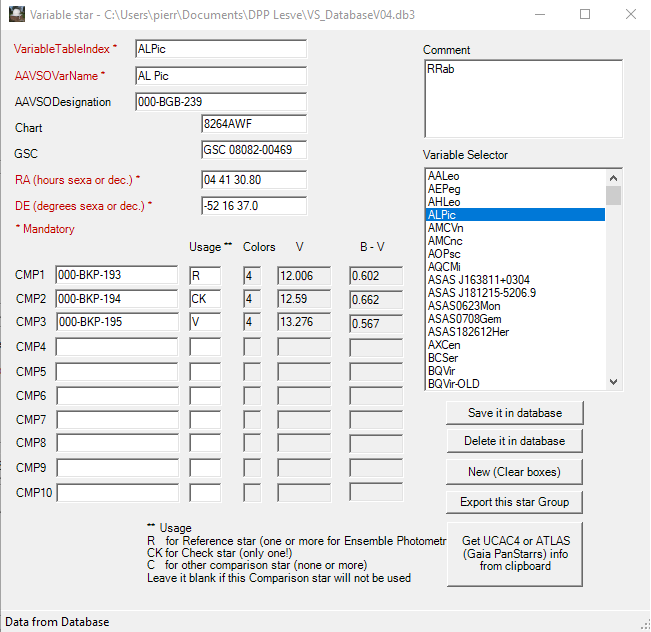Select BQVir-OLD list entry
This screenshot has height=632, width=651.
[516, 384]
